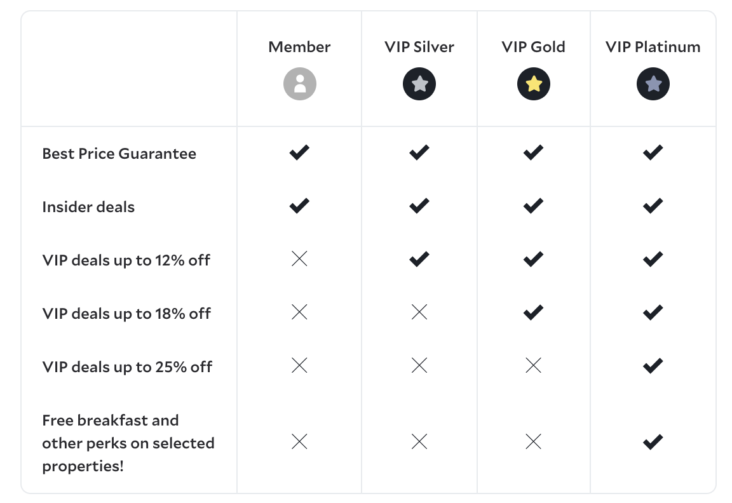The width and height of the screenshot is (732, 503).
Task: Click the VIP Gold star badge
Action: 533,84
